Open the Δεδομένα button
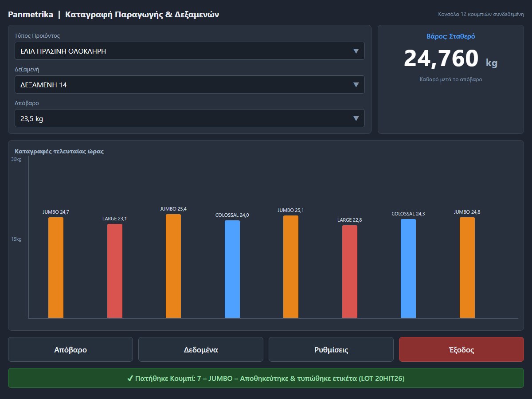The height and width of the screenshot is (399, 532). [x=201, y=349]
